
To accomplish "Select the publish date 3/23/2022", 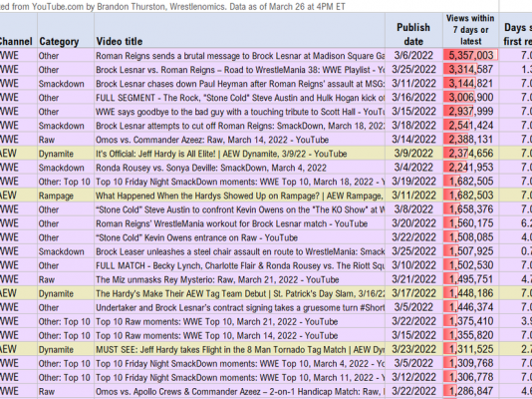I will click(x=413, y=349).
